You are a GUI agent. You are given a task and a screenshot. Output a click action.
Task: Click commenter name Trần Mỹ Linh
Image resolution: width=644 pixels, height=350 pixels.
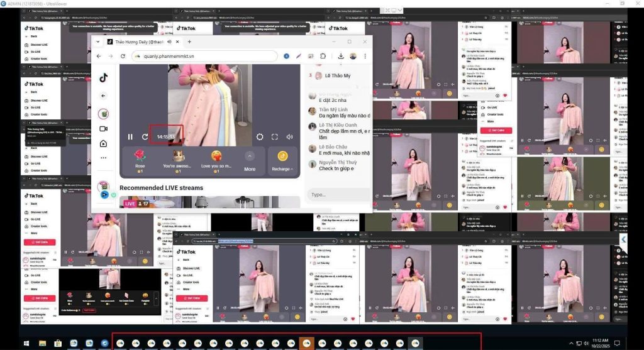(333, 109)
